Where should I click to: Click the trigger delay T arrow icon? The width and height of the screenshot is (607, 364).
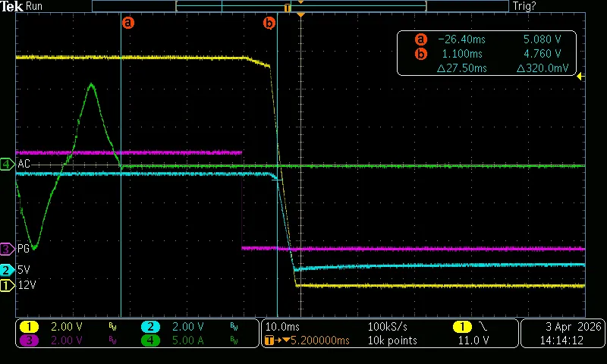[277, 340]
